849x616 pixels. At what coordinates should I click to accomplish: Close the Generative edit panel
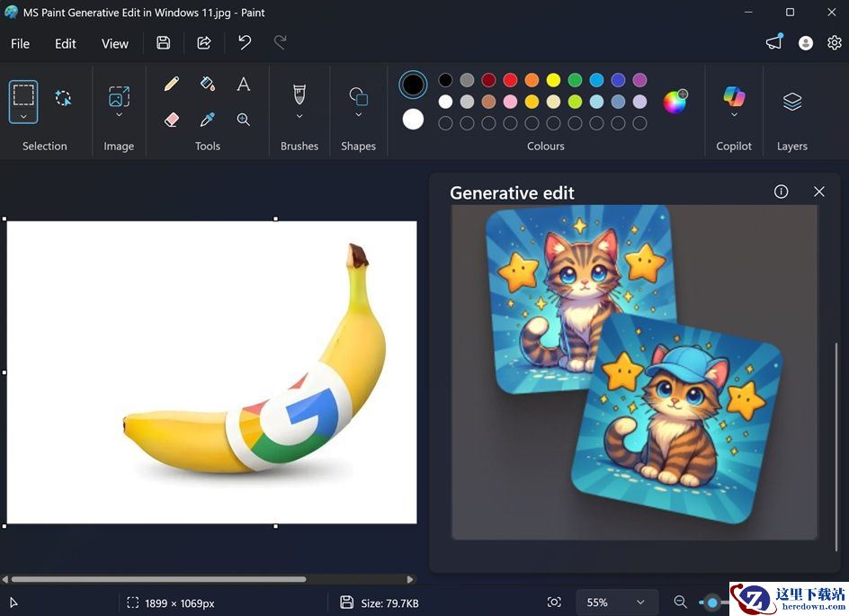pos(818,192)
